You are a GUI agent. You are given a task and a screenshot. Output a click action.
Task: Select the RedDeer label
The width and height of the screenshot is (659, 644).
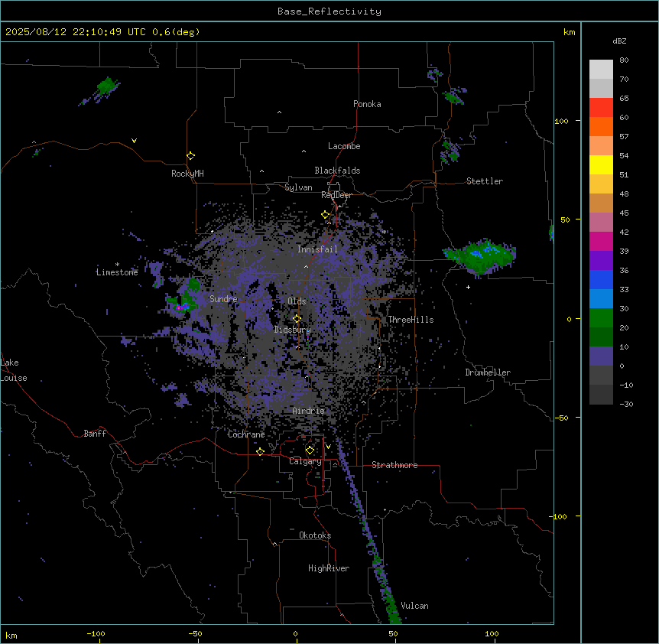click(336, 195)
